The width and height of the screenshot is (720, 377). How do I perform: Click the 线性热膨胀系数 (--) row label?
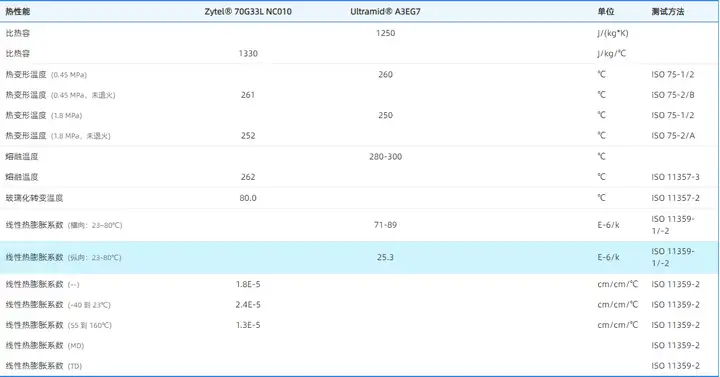(x=42, y=284)
